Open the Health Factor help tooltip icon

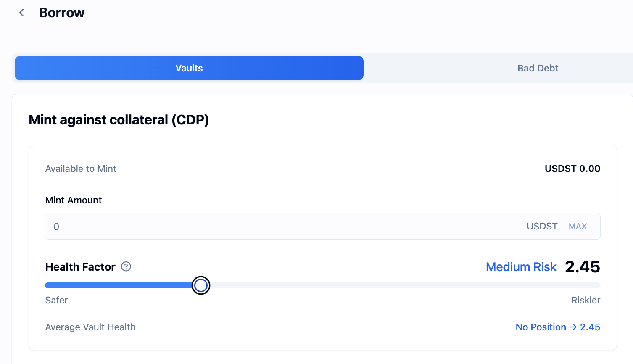click(x=126, y=266)
